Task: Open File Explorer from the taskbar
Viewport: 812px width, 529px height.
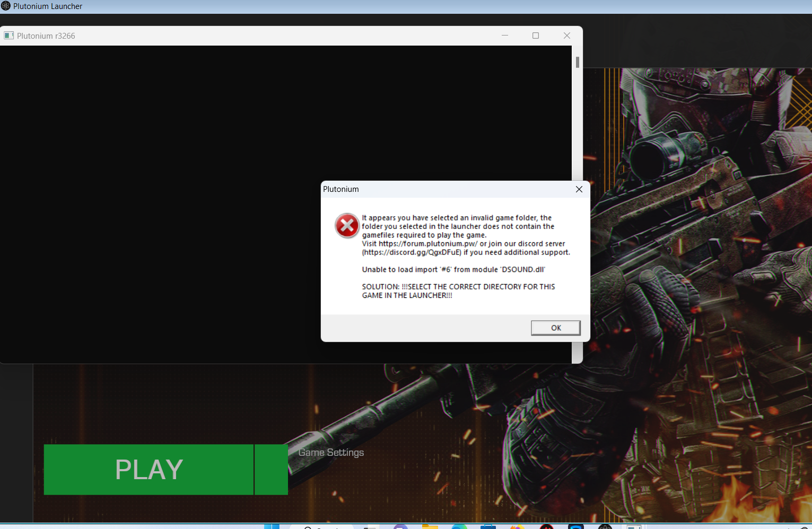Action: coord(430,526)
